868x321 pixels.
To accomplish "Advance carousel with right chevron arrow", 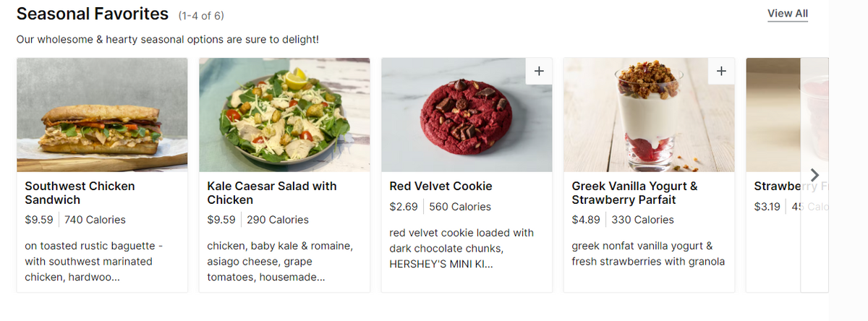I will pyautogui.click(x=814, y=175).
